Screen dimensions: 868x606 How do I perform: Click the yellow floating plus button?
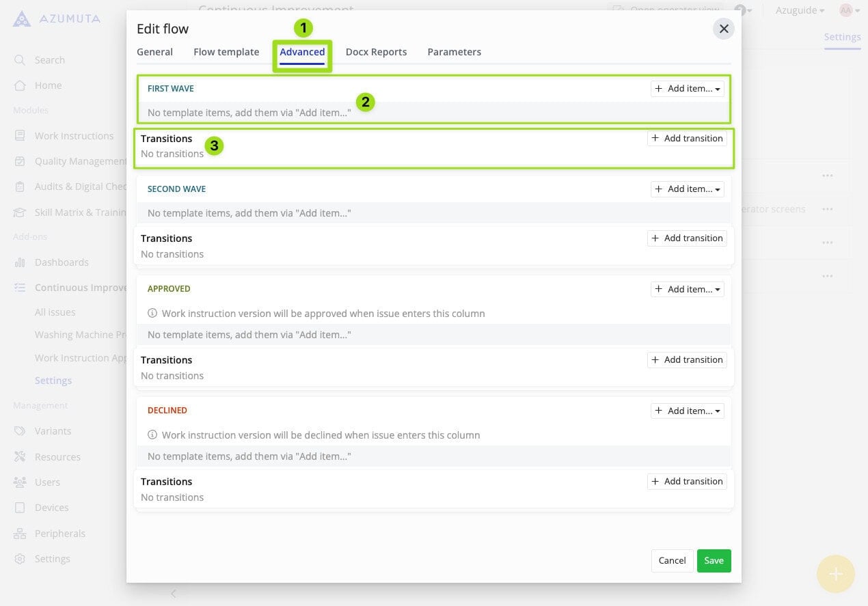pos(835,574)
